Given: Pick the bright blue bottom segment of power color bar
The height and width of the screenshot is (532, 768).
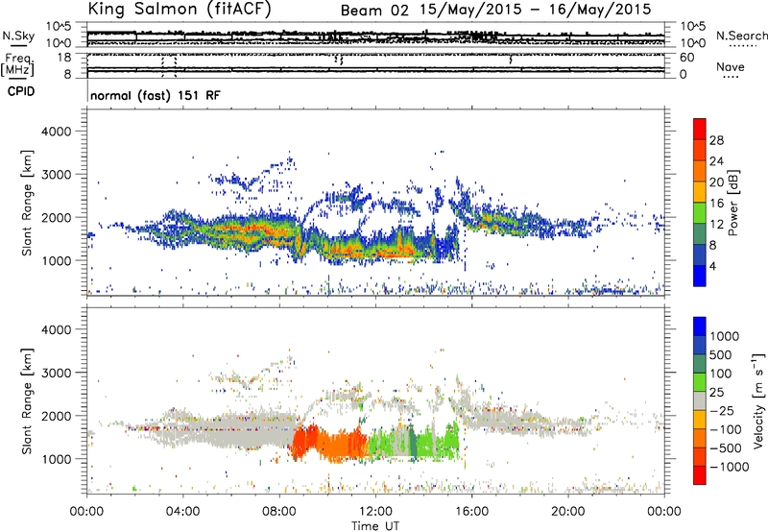Looking at the screenshot, I should pos(700,276).
